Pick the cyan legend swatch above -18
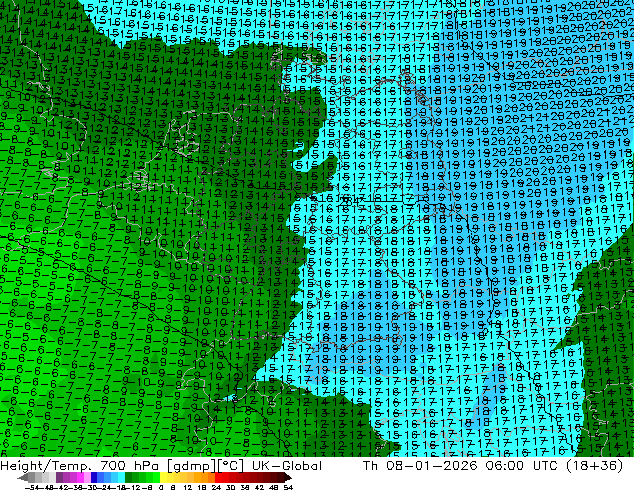The height and width of the screenshot is (490, 634). click(x=121, y=477)
